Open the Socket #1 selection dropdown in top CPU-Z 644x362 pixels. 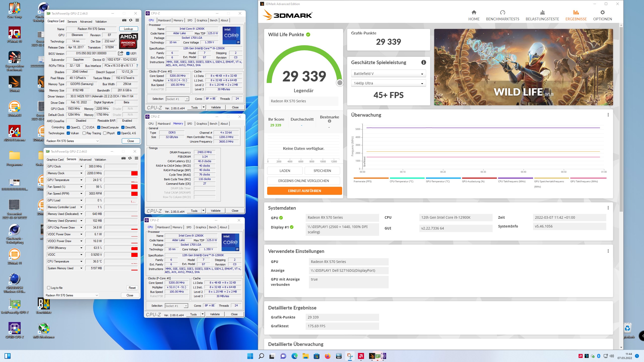177,99
